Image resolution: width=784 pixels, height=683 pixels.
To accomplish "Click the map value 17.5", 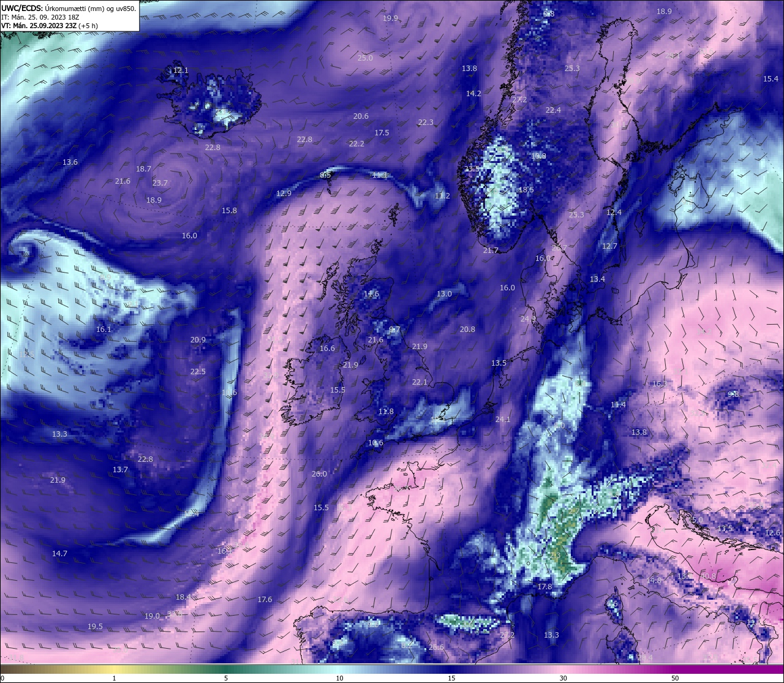I will coord(382,132).
